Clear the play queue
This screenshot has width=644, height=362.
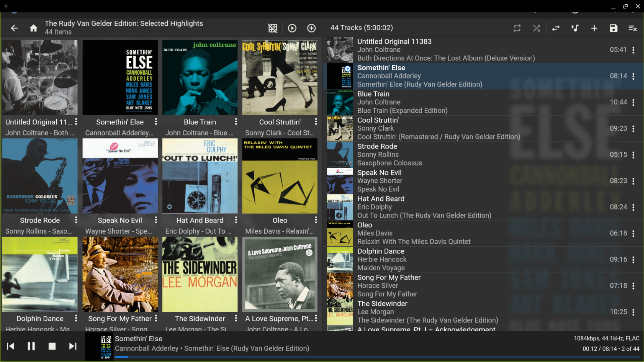633,28
